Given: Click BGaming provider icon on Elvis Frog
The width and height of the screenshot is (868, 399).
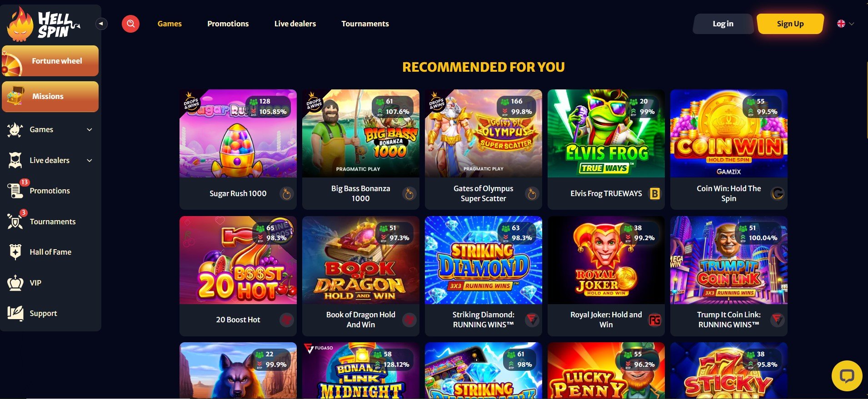Looking at the screenshot, I should point(654,194).
